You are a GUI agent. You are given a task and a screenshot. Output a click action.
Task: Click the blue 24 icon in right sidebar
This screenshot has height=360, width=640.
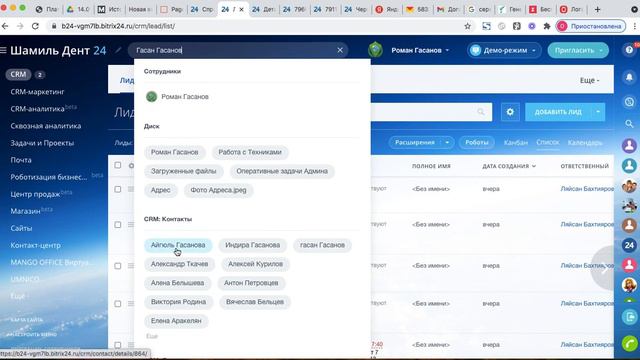(x=629, y=245)
